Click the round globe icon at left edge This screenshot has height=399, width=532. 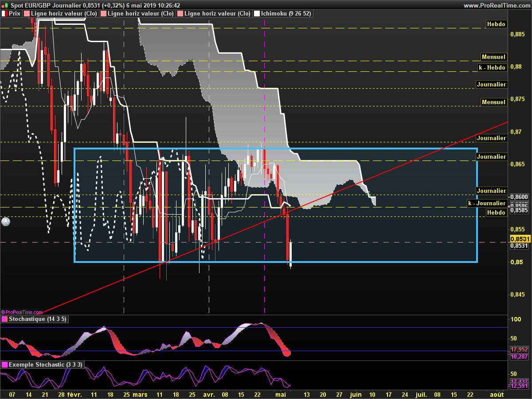tap(5, 221)
